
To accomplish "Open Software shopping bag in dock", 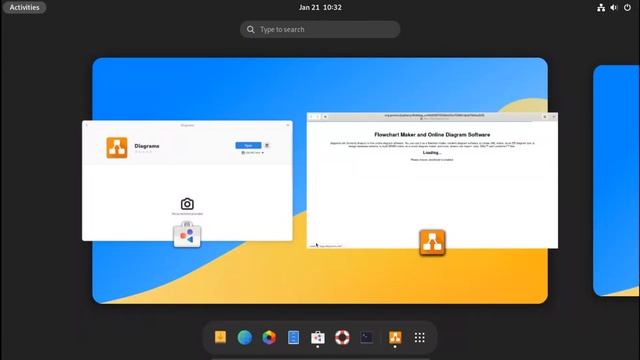I will (318, 337).
